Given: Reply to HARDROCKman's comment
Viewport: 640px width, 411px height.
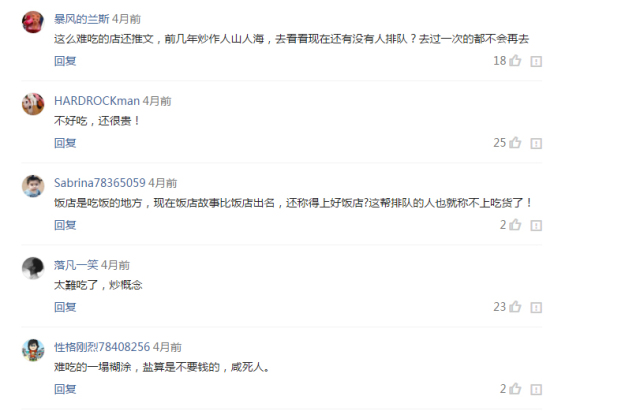Looking at the screenshot, I should 65,143.
